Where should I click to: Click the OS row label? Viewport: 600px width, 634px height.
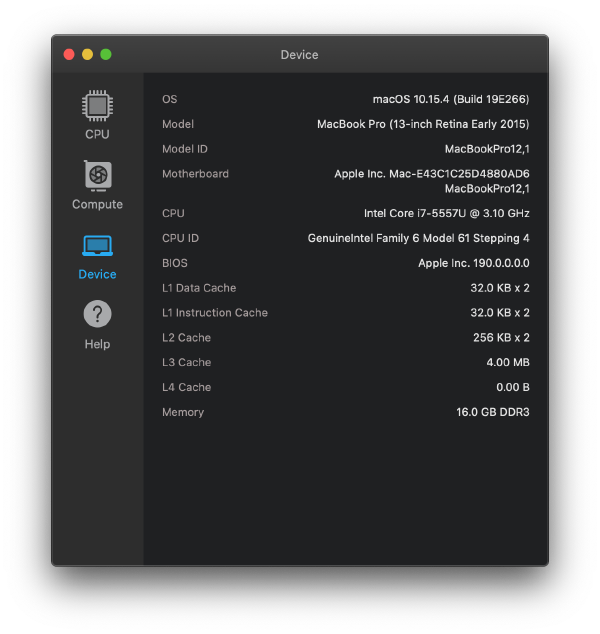pyautogui.click(x=169, y=99)
